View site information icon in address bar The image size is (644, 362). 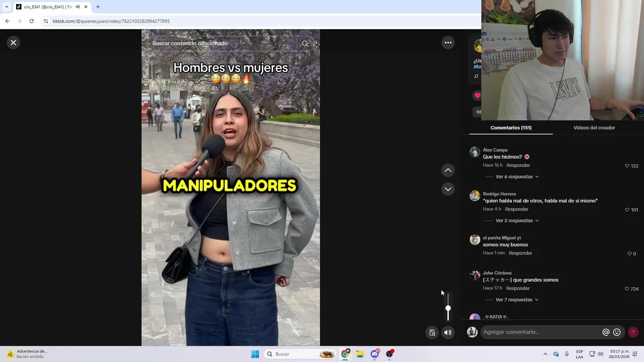[x=46, y=21]
